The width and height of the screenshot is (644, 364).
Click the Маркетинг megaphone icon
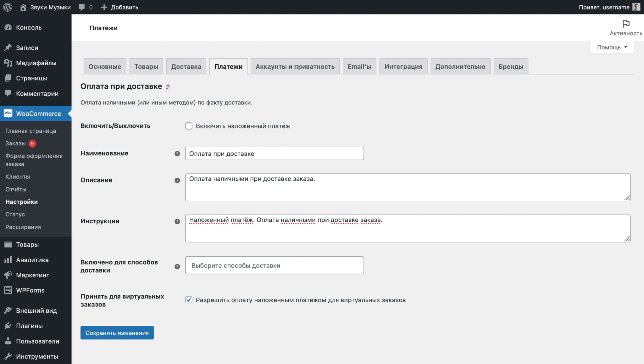click(x=8, y=275)
